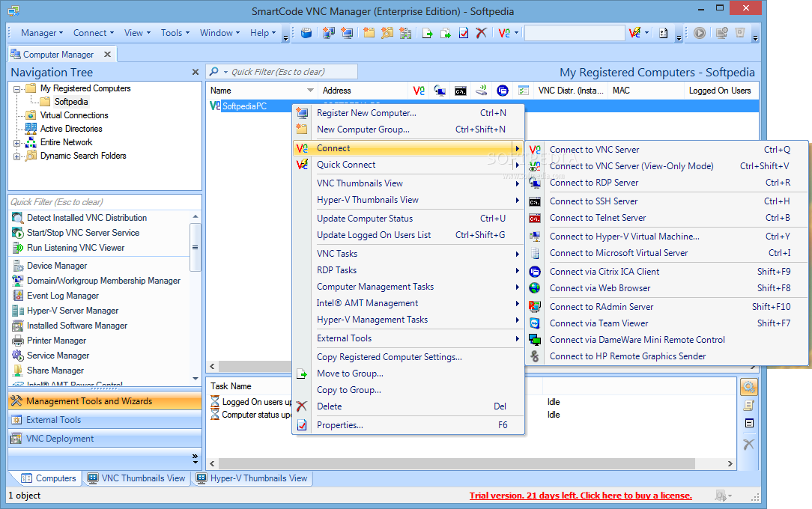Choose Connect to SSH Server

point(667,201)
